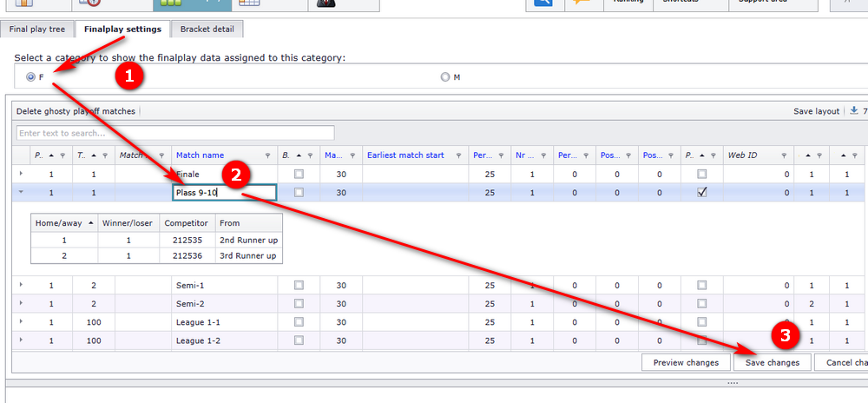Click the From sub-table header
Screen dimensions: 868x403
(248, 223)
